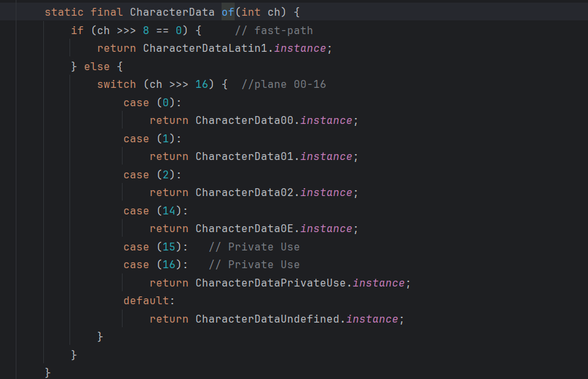
Task: Click the 'final' modifier keyword
Action: (107, 12)
